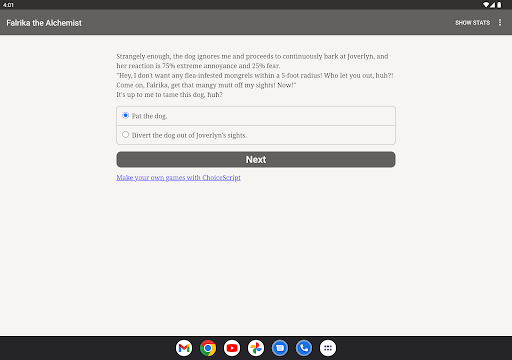Tap the Wi-Fi status icon
The width and height of the screenshot is (512, 360).
click(x=486, y=5)
